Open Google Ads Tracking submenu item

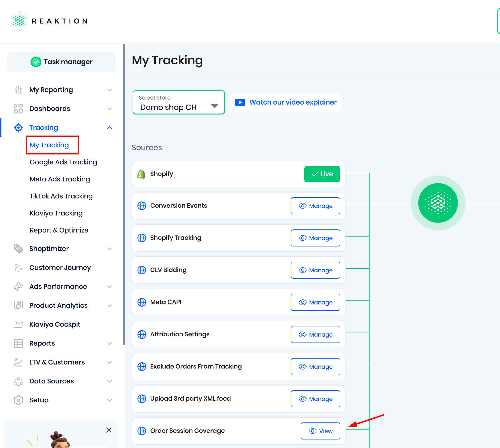(64, 162)
